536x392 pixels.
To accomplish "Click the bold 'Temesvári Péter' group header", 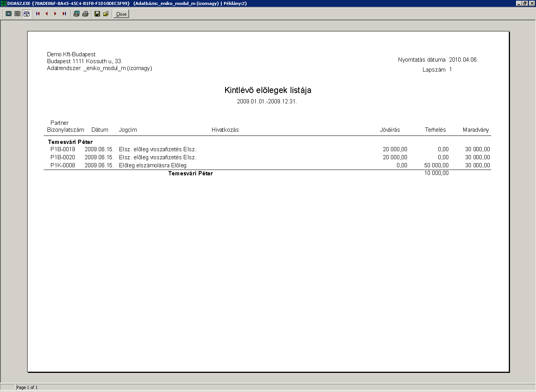I will [70, 142].
